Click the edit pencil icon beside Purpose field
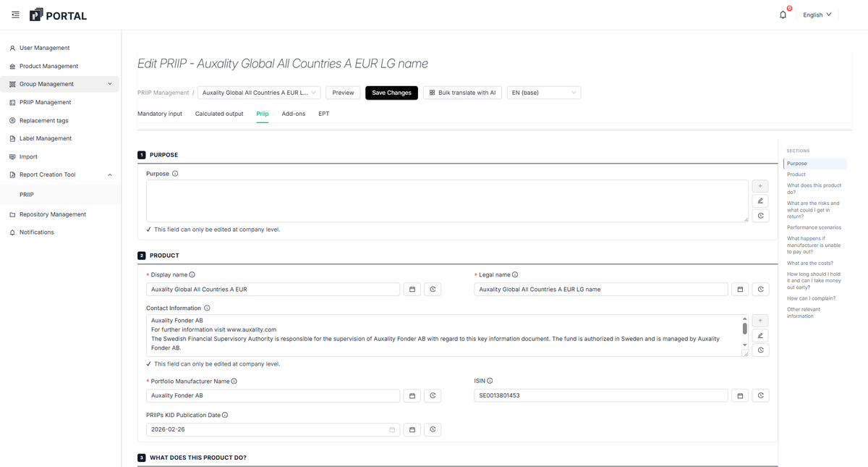Viewport: 868px width, 467px height. click(760, 201)
